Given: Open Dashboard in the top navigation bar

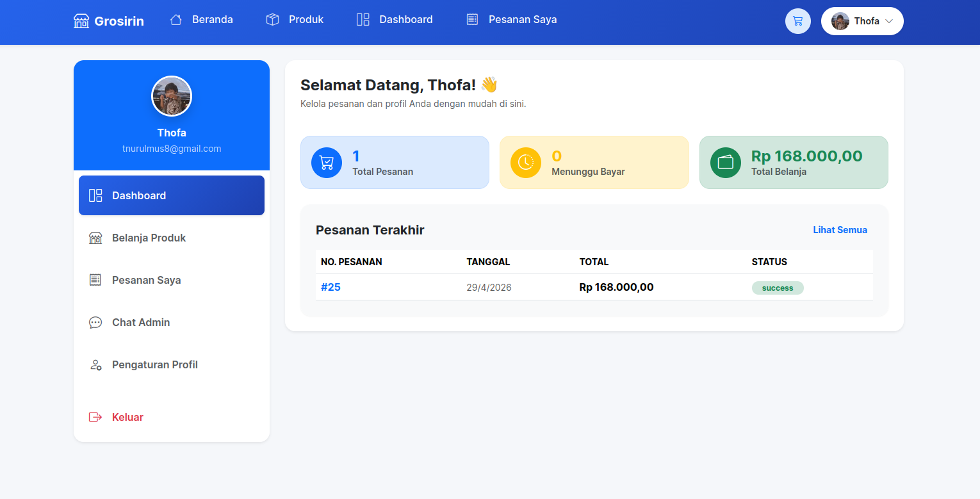Looking at the screenshot, I should pyautogui.click(x=406, y=20).
